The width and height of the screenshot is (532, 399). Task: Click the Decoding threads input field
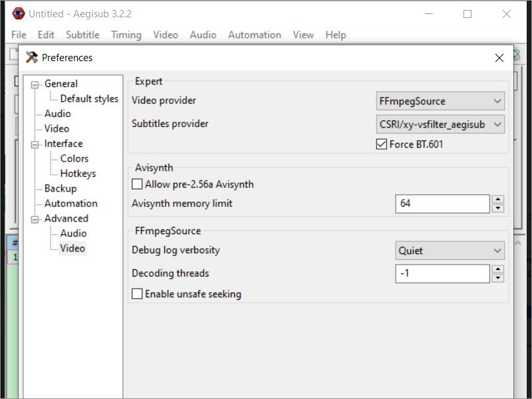pos(442,273)
